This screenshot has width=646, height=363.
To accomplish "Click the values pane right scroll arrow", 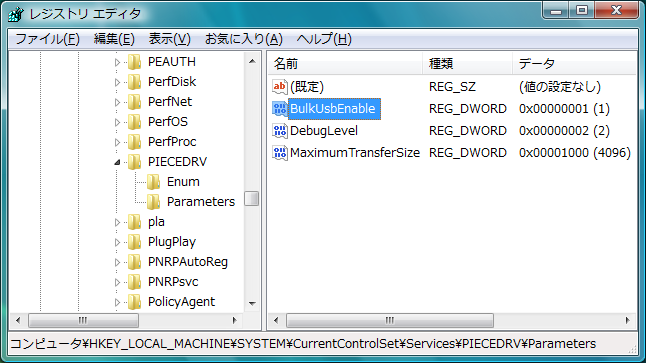I will 627,320.
